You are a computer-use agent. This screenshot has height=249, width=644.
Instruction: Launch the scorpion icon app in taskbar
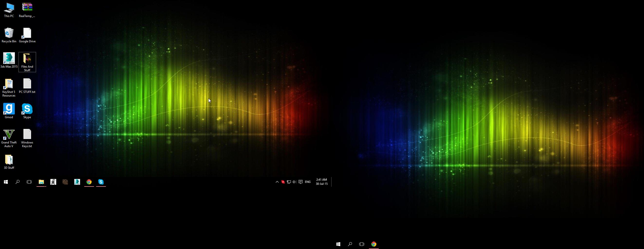53,182
